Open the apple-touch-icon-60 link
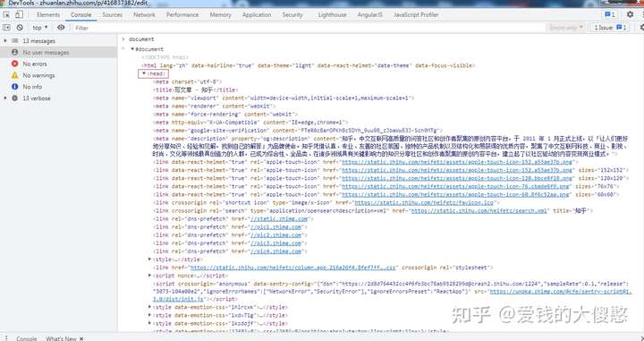 [x=455, y=195]
